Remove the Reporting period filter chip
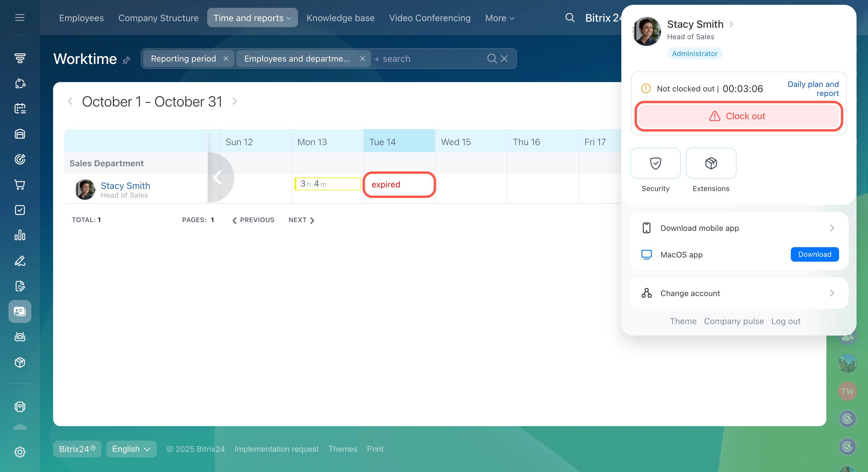The image size is (868, 472). pyautogui.click(x=226, y=59)
